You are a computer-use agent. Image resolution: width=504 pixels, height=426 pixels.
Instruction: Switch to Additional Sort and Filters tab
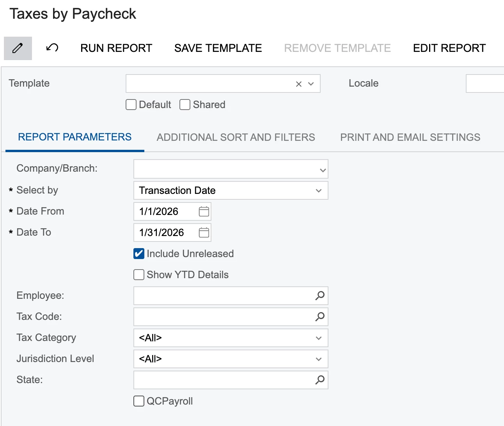point(236,137)
